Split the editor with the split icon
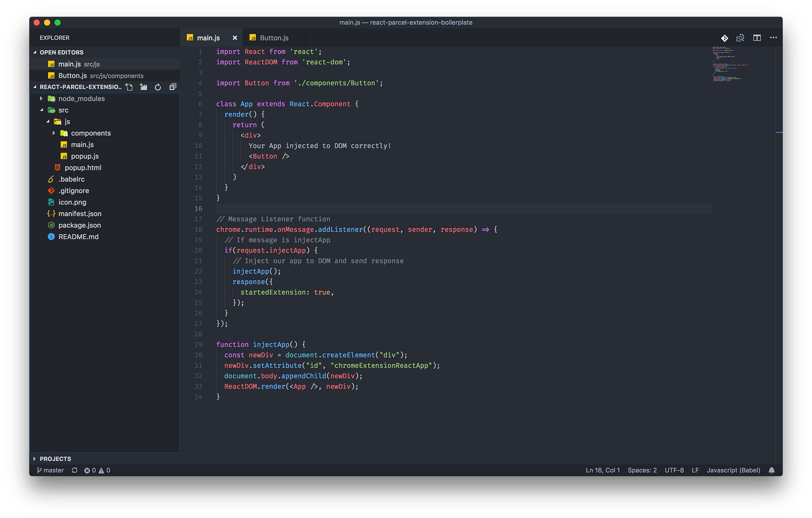The width and height of the screenshot is (812, 518). pyautogui.click(x=757, y=38)
